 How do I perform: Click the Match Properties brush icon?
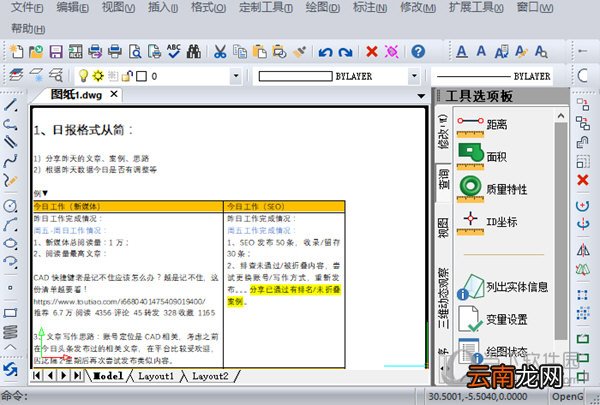(299, 51)
